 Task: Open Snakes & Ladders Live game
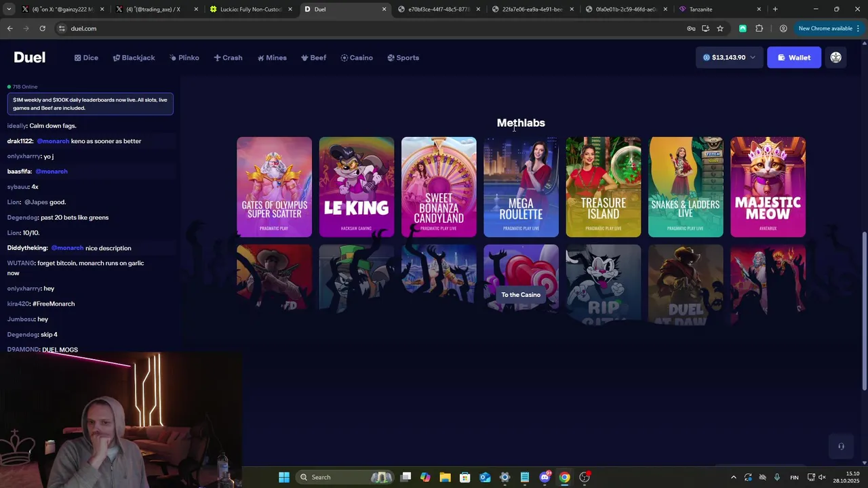coord(686,187)
